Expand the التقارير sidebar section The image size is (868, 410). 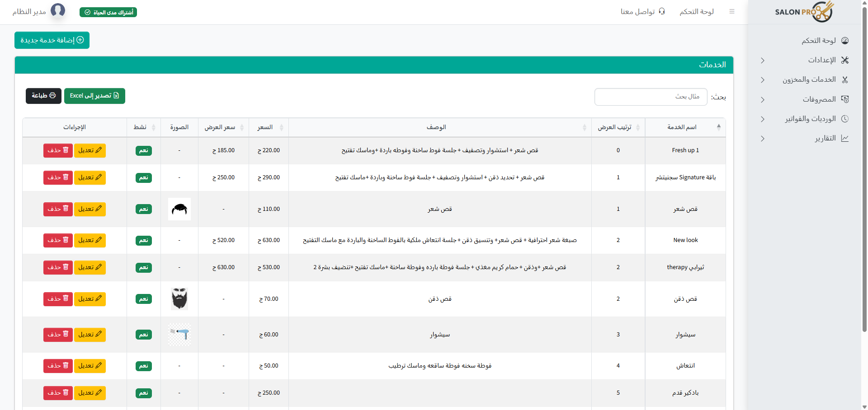pos(763,139)
